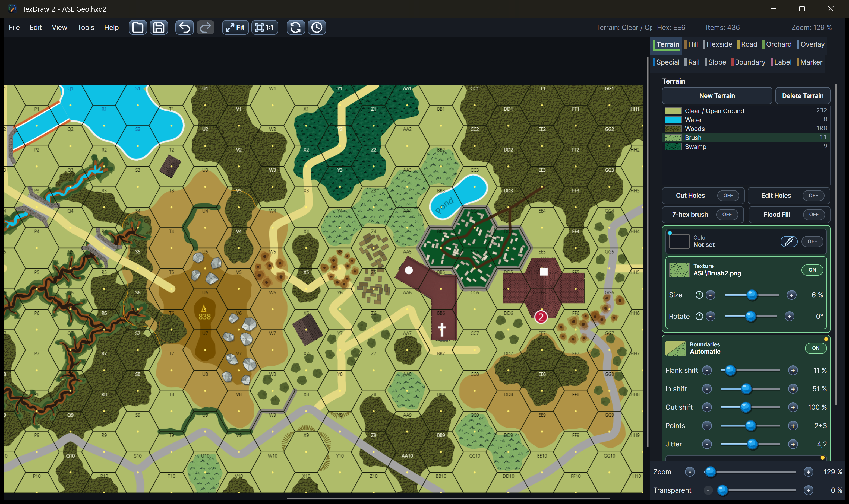Toggle Cut Holes OFF switch
This screenshot has height=504, width=849.
coord(728,196)
